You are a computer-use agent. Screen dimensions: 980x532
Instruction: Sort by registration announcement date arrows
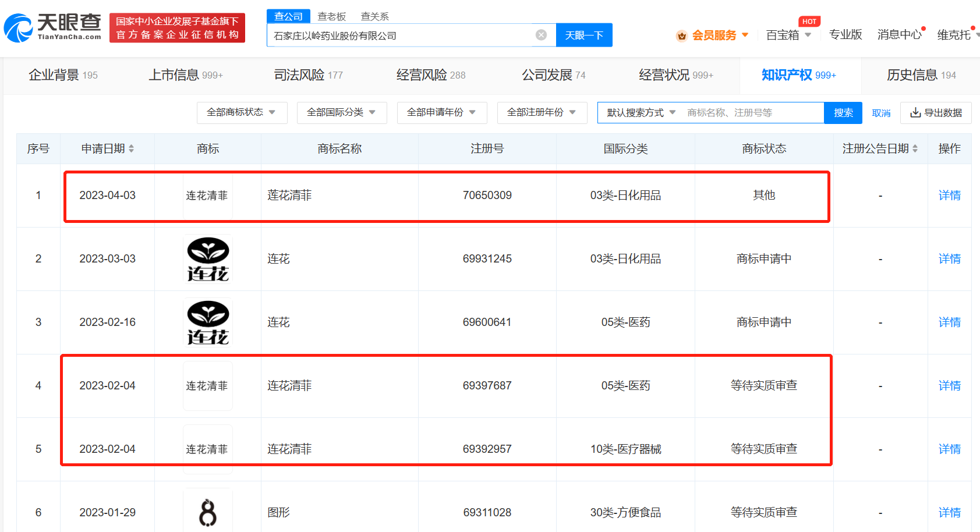(x=915, y=149)
